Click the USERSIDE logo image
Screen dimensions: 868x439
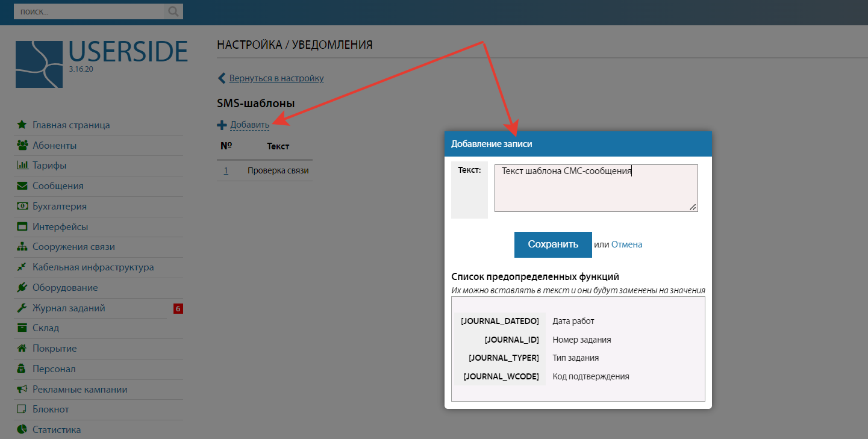click(x=39, y=64)
